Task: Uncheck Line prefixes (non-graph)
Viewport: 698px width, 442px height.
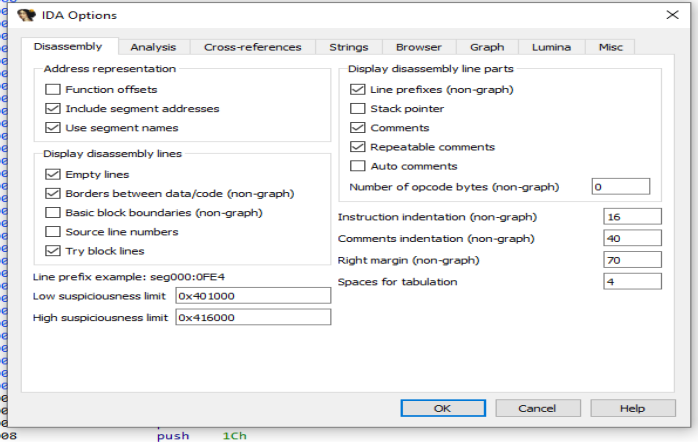Action: pyautogui.click(x=357, y=89)
